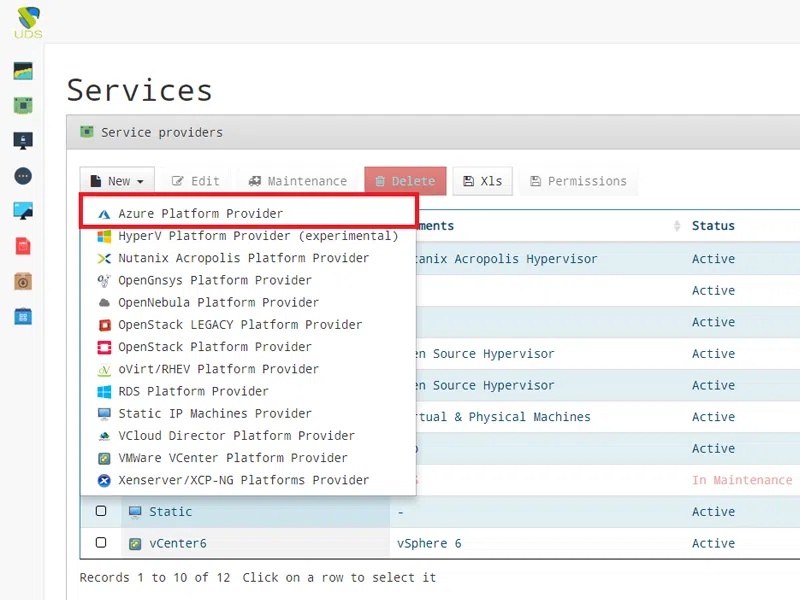Click the VMWare VCenter green icon
Screen dimensions: 800x600
pyautogui.click(x=104, y=458)
